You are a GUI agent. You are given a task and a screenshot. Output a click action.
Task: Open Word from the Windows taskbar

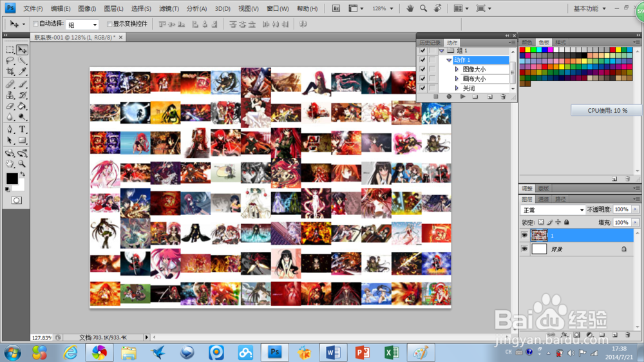[x=333, y=352]
